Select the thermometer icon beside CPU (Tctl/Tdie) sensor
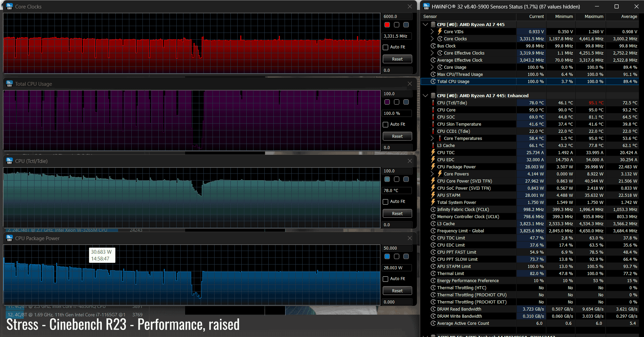This screenshot has height=337, width=644. [433, 103]
